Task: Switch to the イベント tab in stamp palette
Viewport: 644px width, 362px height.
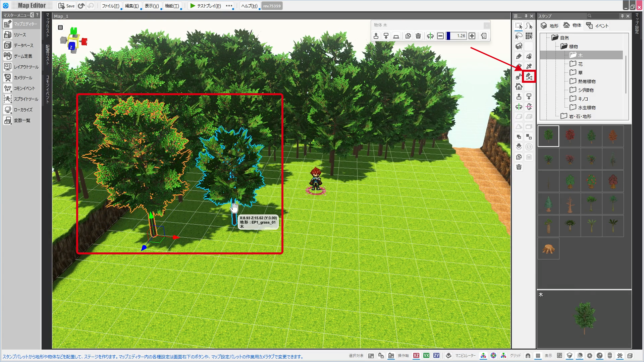Action: click(597, 25)
